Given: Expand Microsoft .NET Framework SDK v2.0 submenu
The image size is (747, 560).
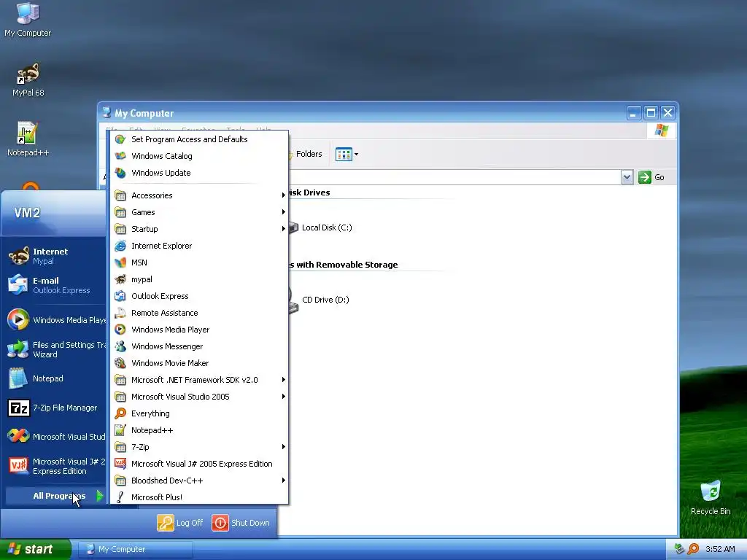Looking at the screenshot, I should pos(199,380).
